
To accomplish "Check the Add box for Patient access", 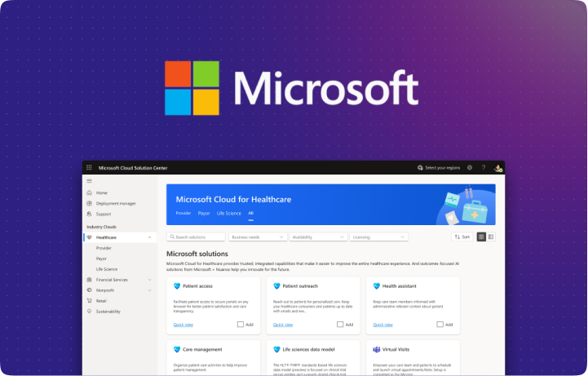I will click(x=241, y=325).
